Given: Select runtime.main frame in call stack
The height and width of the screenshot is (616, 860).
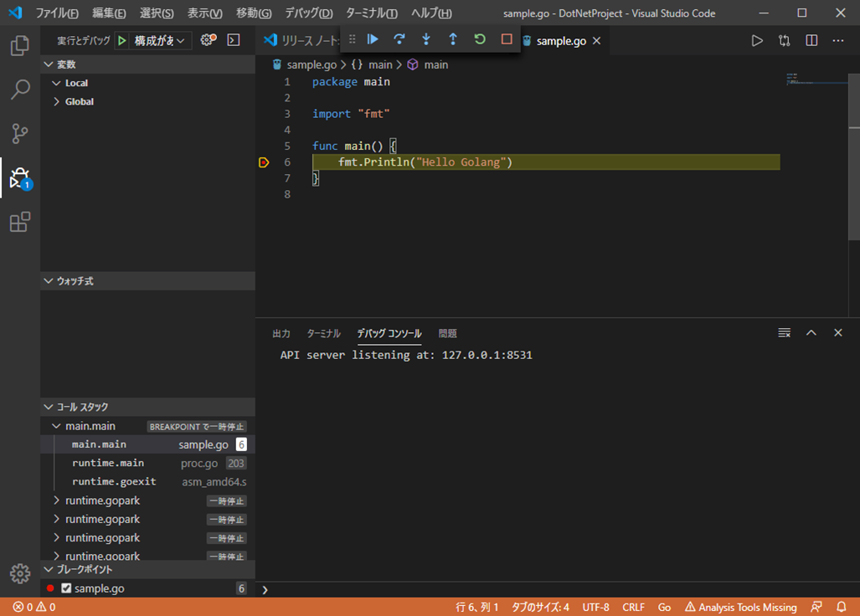Looking at the screenshot, I should point(148,463).
